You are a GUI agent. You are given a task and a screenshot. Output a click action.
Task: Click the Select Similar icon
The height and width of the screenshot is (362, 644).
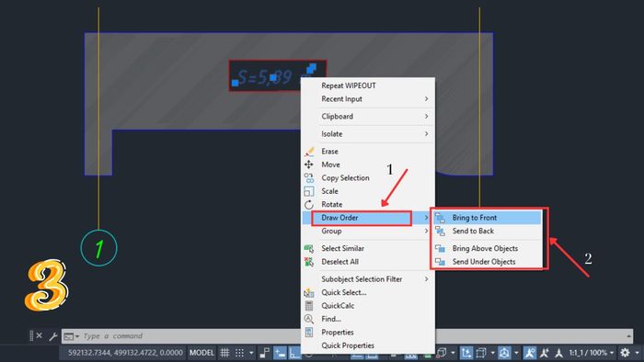point(309,248)
